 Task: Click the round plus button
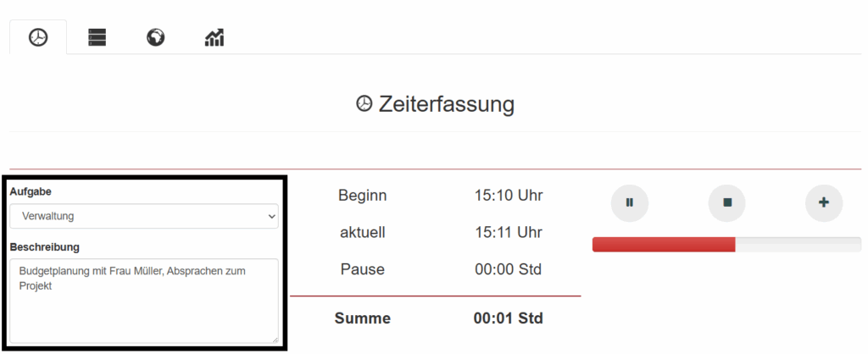point(824,202)
